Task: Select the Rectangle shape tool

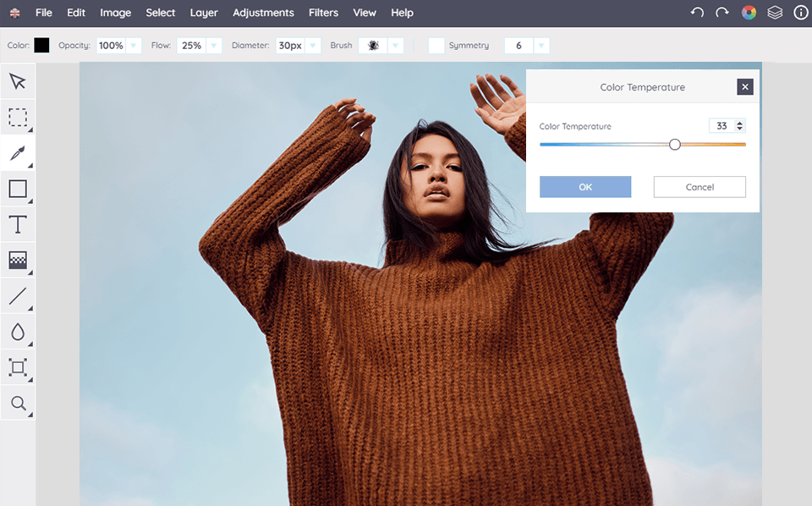Action: [18, 189]
